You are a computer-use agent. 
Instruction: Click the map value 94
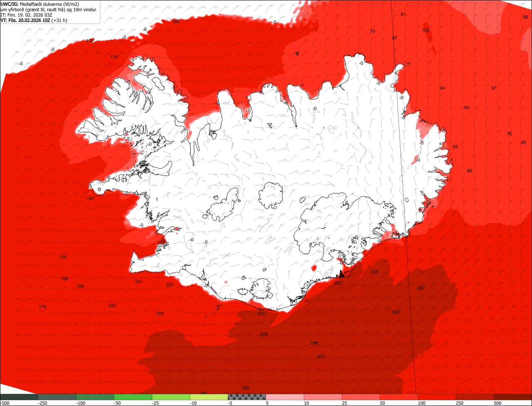tap(442, 88)
